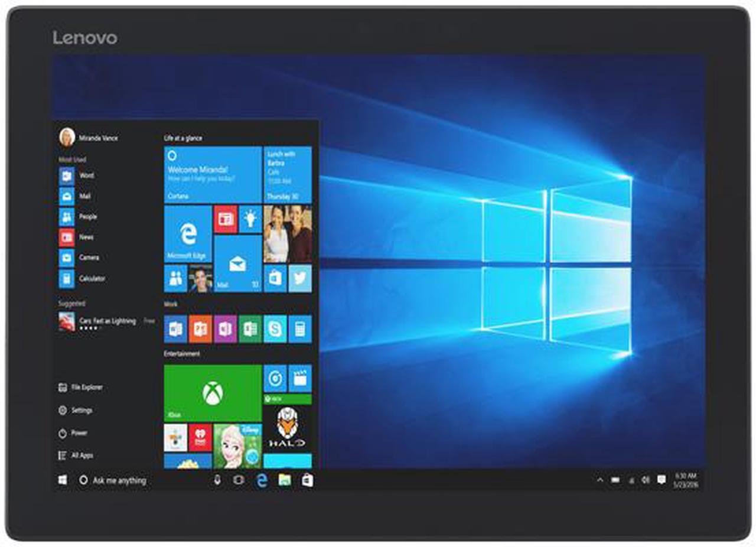Open the Store tile next to Twitter

(275, 278)
